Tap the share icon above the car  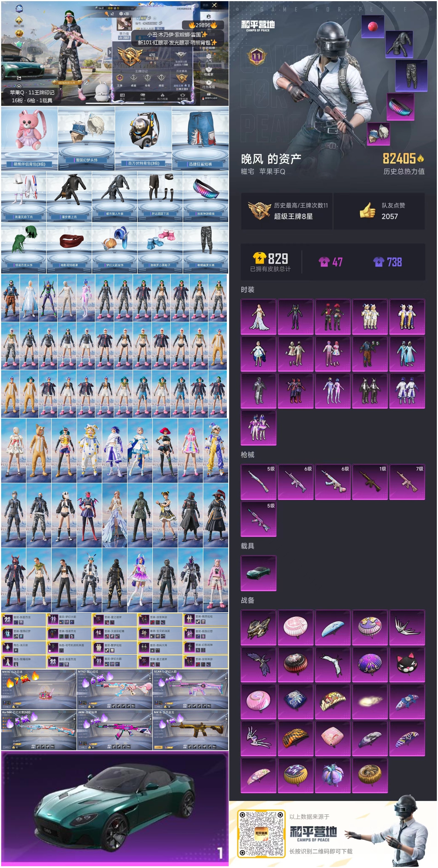click(x=19, y=77)
